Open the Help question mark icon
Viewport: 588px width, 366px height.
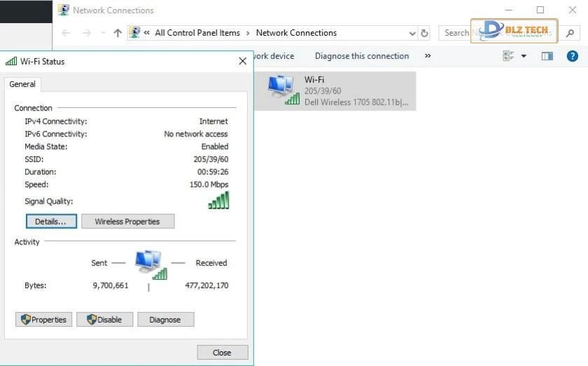tap(572, 56)
